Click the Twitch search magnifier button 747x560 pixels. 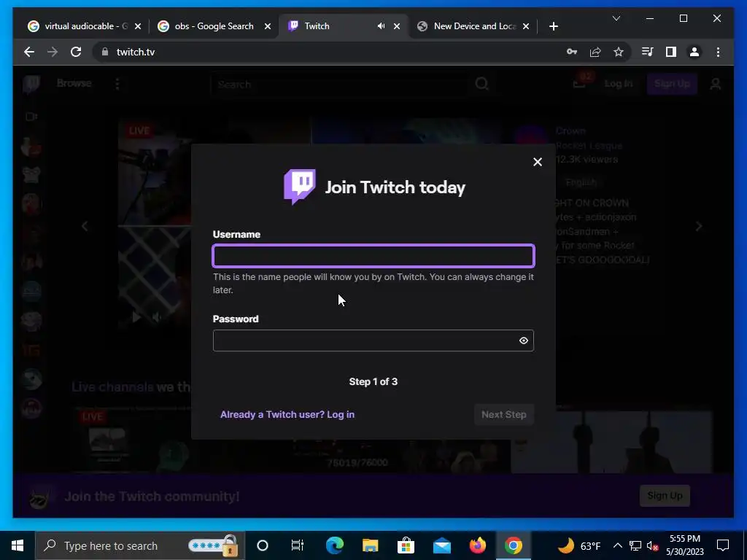pyautogui.click(x=481, y=85)
